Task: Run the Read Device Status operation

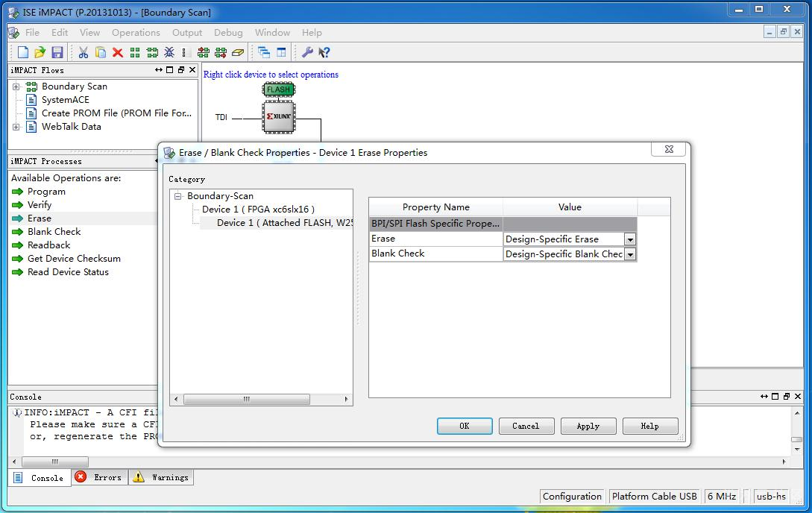Action: pyautogui.click(x=68, y=272)
